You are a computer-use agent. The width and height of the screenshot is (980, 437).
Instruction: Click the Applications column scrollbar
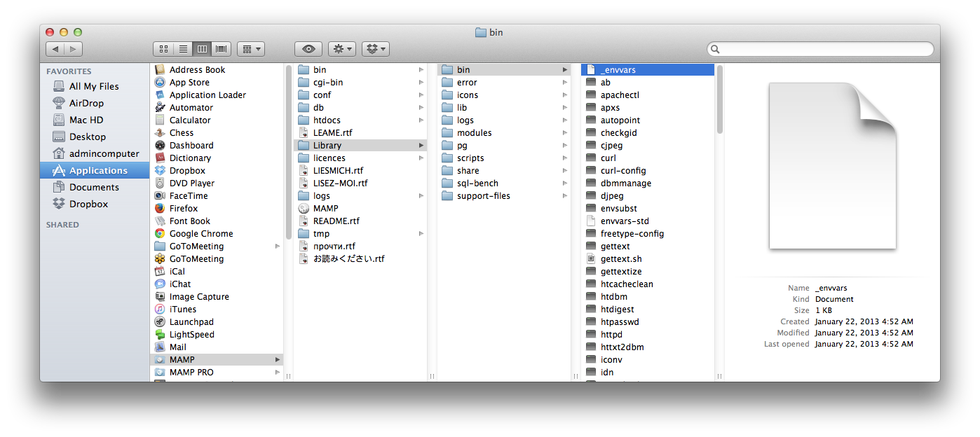point(288,153)
